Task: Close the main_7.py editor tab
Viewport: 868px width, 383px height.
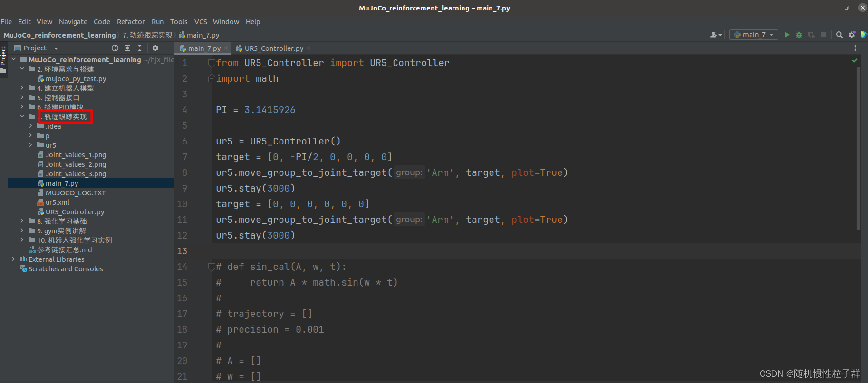Action: (226, 48)
